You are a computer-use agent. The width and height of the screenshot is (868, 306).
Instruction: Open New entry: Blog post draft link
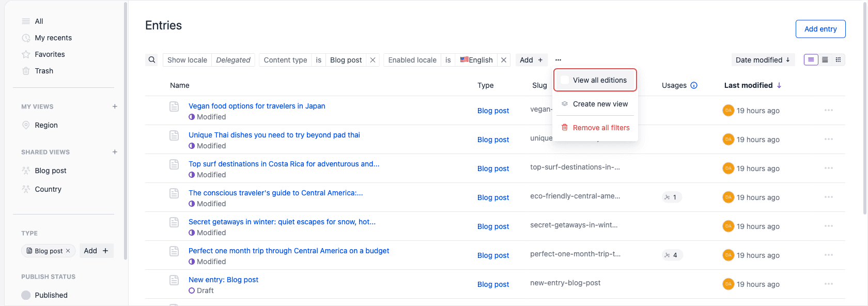[223, 280]
